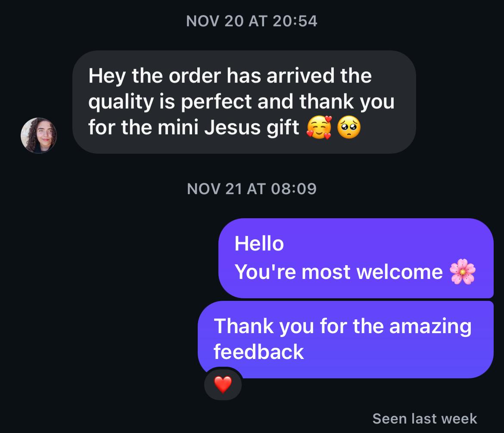Click the 'Seen last week' status text
The image size is (504, 433).
point(425,418)
